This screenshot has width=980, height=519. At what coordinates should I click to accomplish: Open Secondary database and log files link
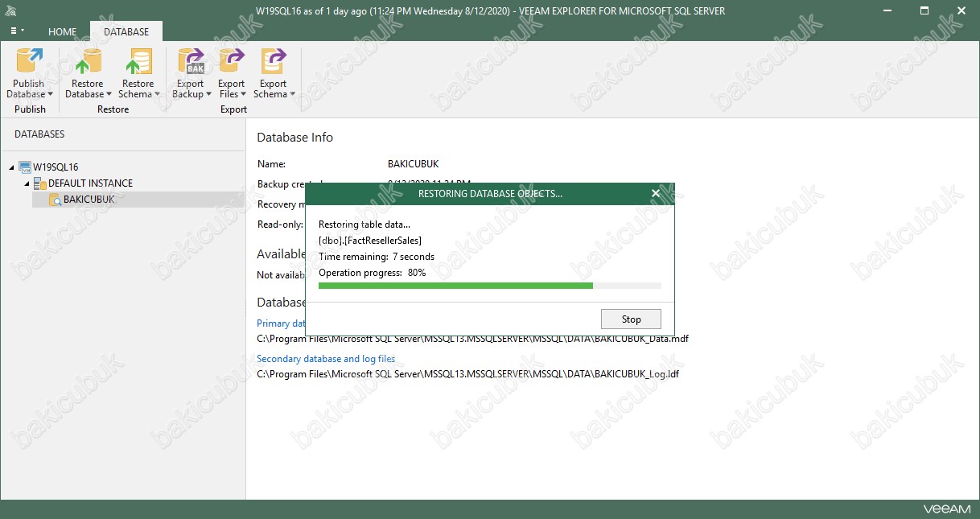click(326, 359)
